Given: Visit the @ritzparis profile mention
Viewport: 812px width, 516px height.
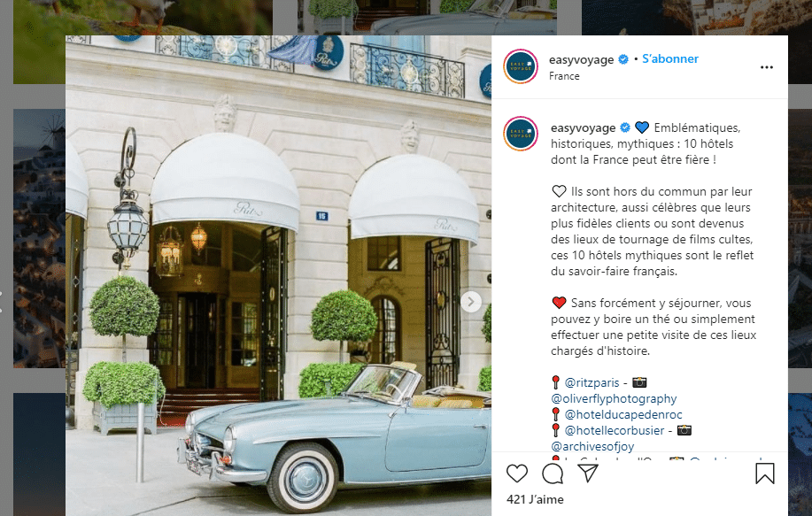Looking at the screenshot, I should 592,382.
